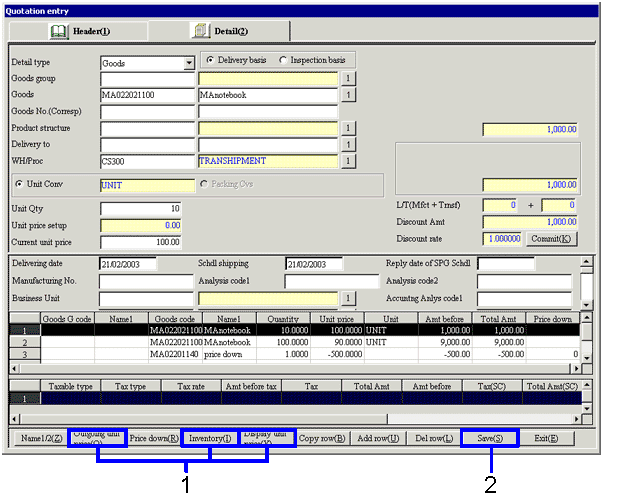Select row 2 in the goods grid
The width and height of the screenshot is (629, 502).
pyautogui.click(x=24, y=342)
